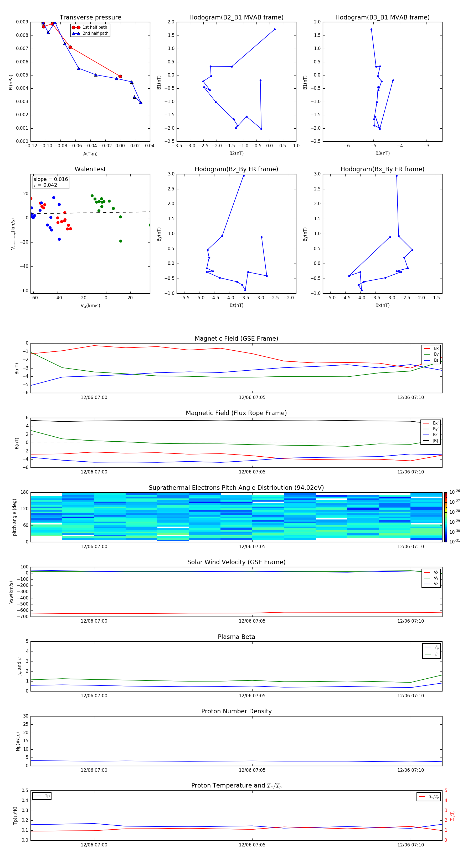Click the 'Pt(nPa)' y-axis label

pyautogui.click(x=11, y=82)
